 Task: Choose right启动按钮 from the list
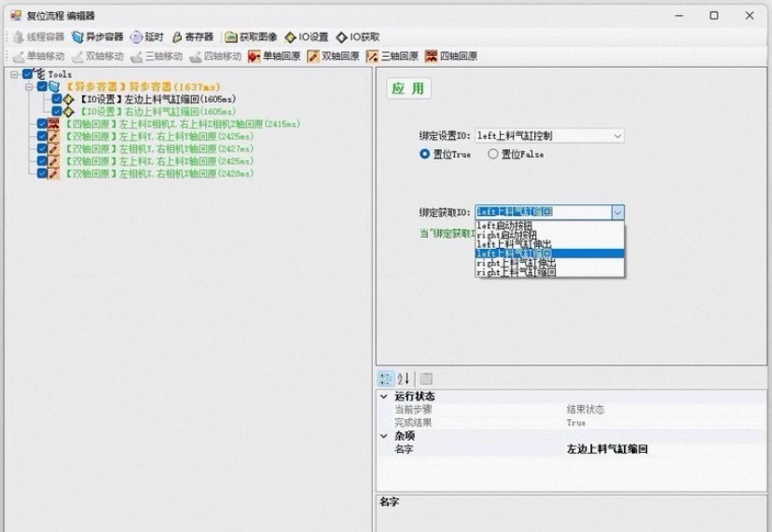(549, 235)
